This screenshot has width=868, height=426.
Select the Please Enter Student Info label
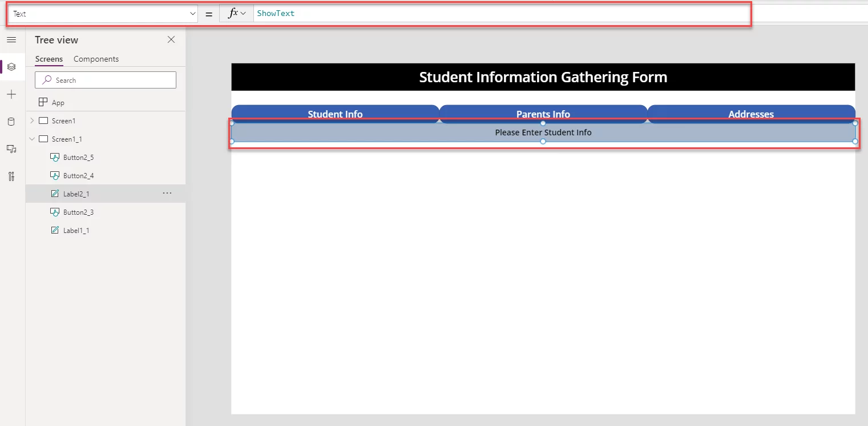pos(543,132)
